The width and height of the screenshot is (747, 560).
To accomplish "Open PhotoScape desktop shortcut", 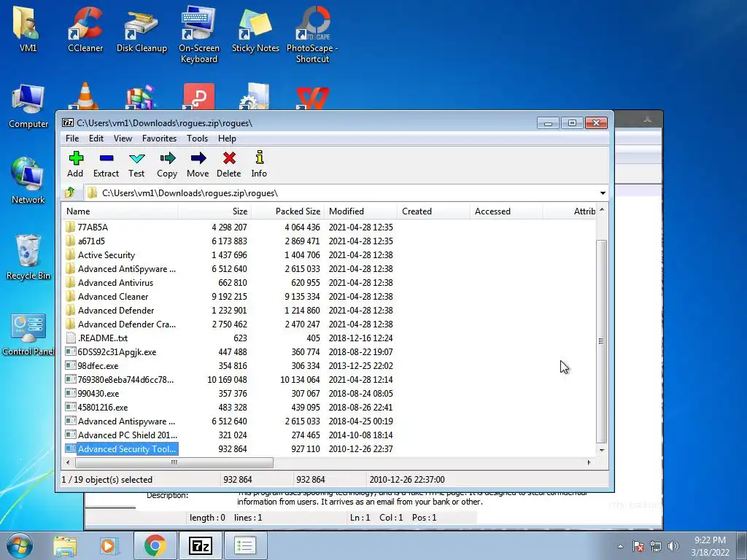I will pyautogui.click(x=312, y=35).
